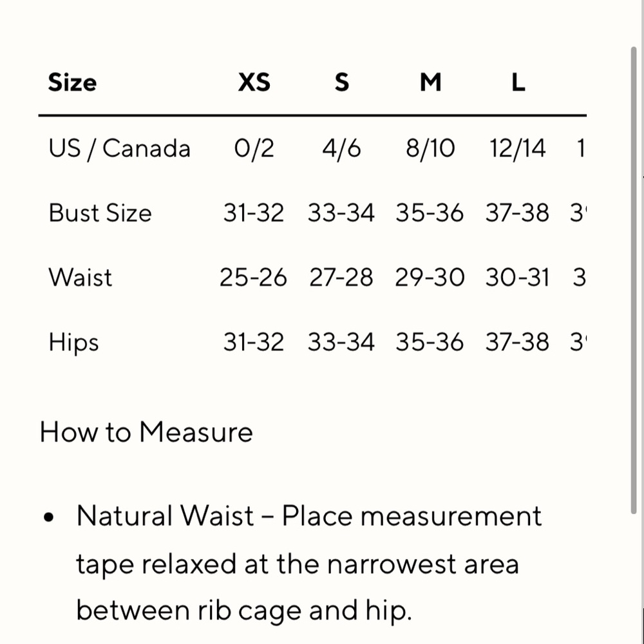Click the Natural Waist instruction text
This screenshot has height=644, width=644.
(x=309, y=563)
